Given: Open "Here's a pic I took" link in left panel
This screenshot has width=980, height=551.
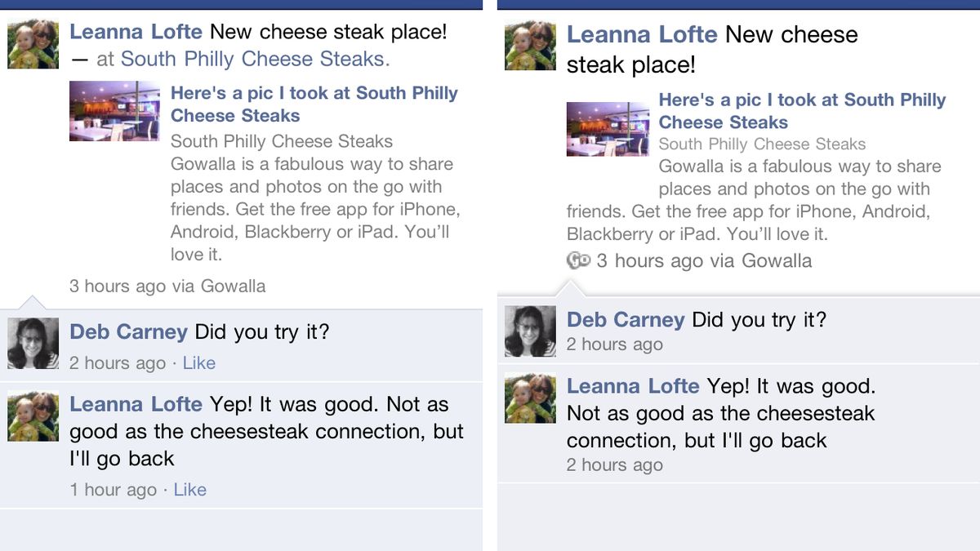Looking at the screenshot, I should coord(314,104).
